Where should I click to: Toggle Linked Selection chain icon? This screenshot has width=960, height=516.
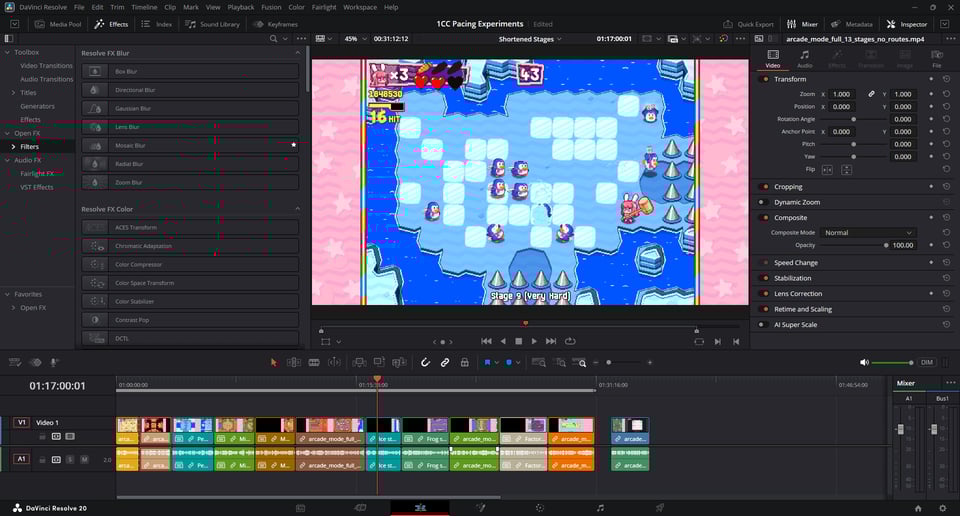(x=445, y=362)
